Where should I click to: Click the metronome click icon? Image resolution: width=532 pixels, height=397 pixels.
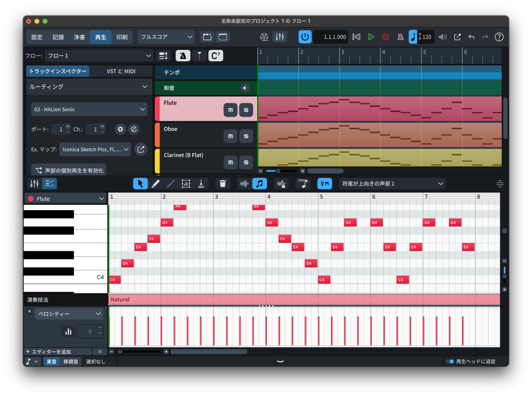pyautogui.click(x=400, y=37)
